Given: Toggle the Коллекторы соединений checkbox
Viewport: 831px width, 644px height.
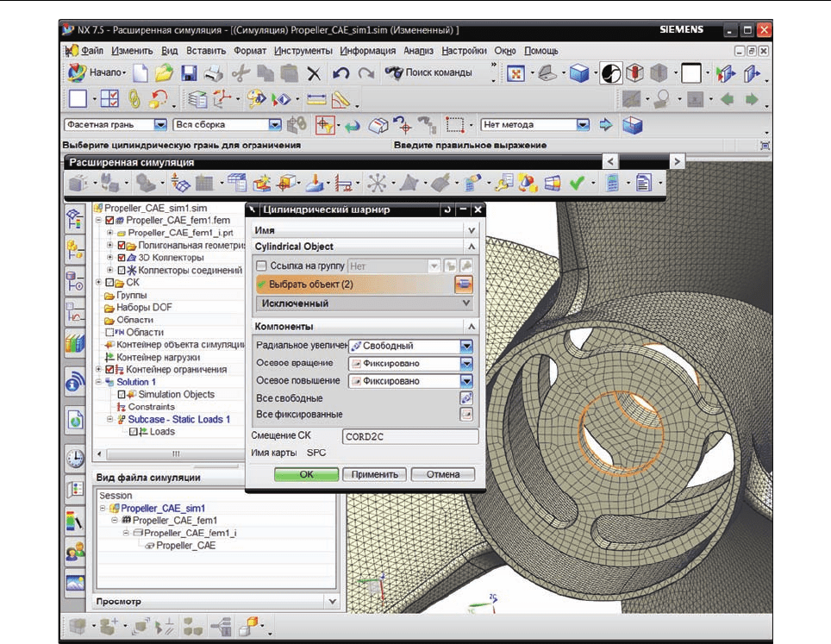Looking at the screenshot, I should [x=122, y=271].
